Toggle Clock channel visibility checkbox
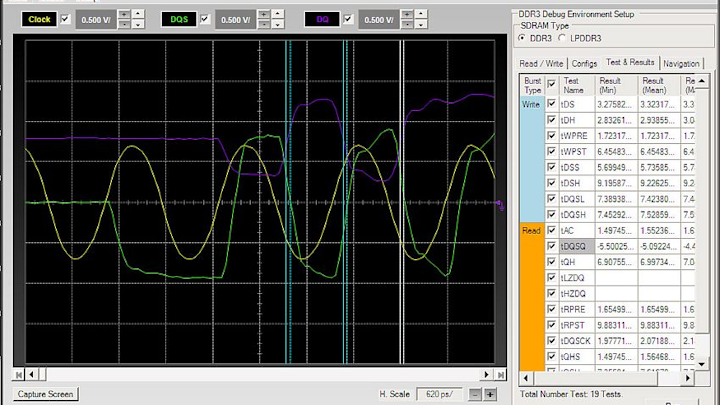Screen dimensions: 720x405 [65, 19]
